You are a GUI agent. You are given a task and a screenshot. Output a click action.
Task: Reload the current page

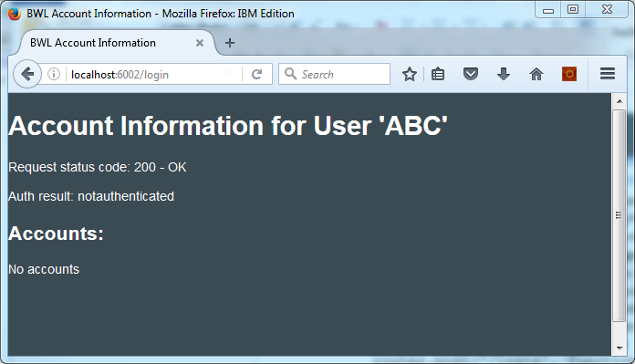(256, 74)
